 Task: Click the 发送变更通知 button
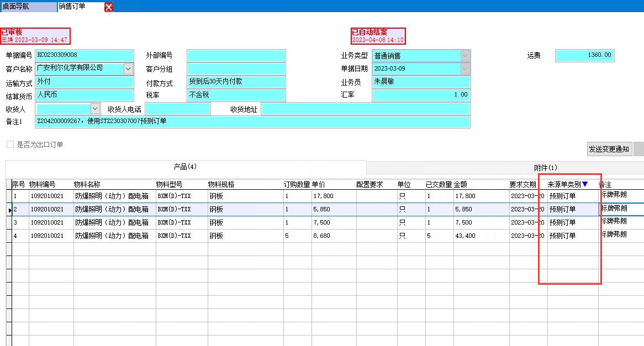[609, 149]
